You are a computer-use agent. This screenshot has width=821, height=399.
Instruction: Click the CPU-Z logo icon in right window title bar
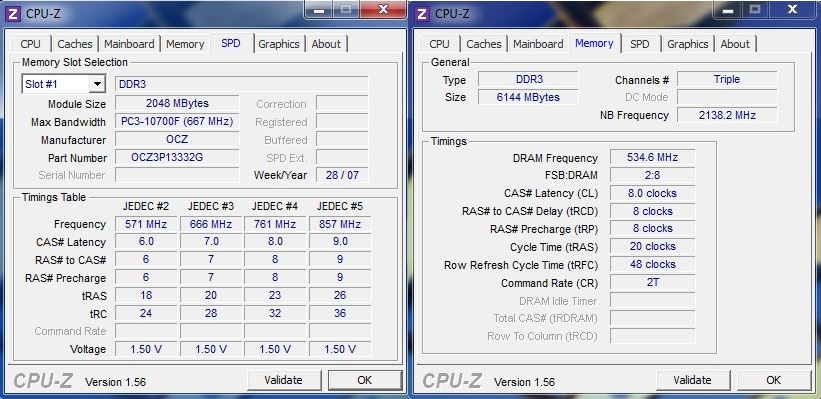(x=423, y=13)
